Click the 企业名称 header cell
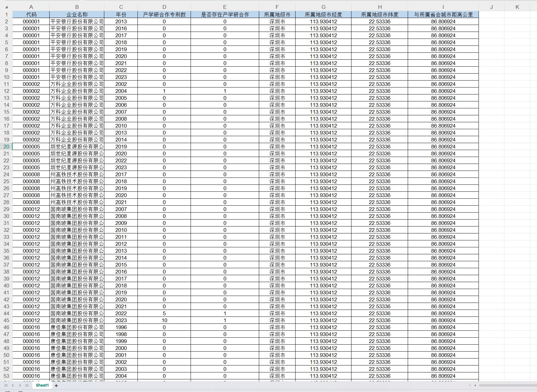Screen dimensions: 537x392 tap(77, 15)
